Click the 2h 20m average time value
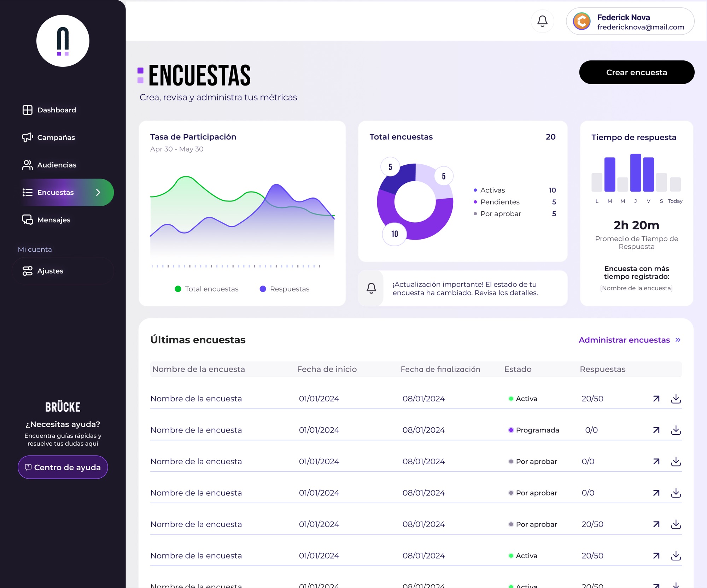 pos(636,225)
